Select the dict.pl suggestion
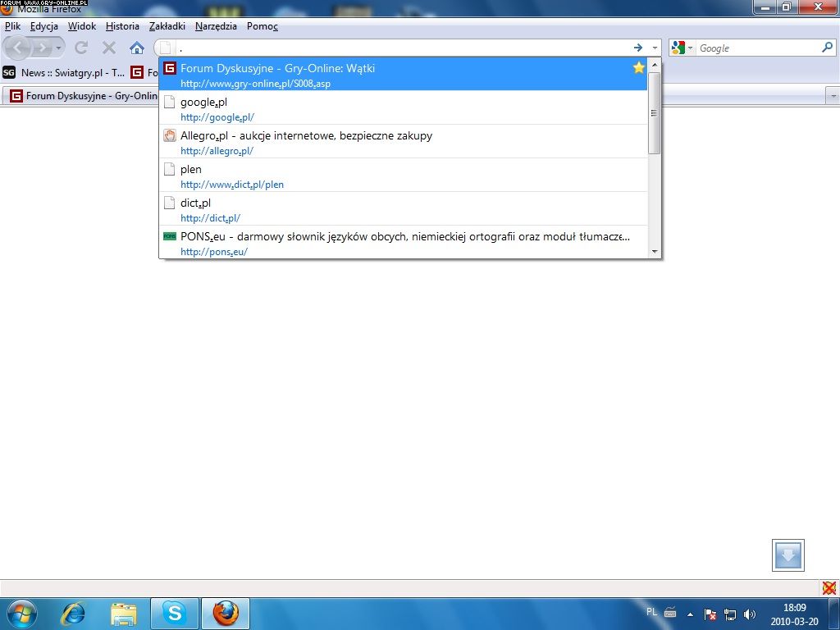 tap(404, 209)
